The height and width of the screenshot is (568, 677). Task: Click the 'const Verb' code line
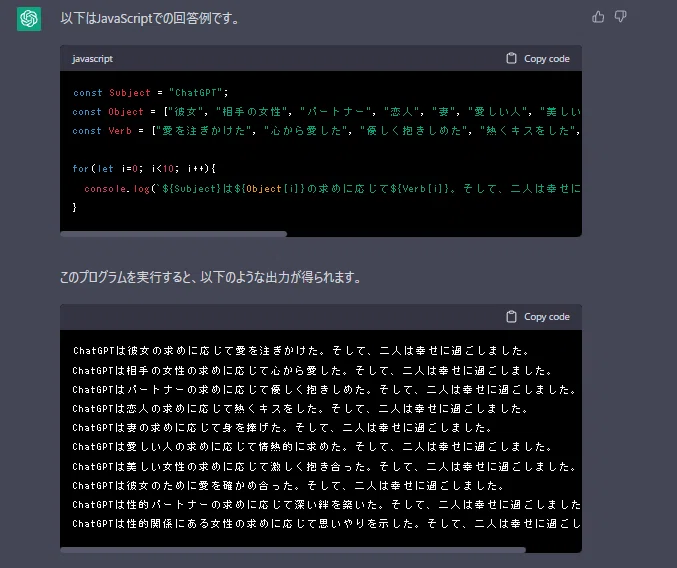pyautogui.click(x=326, y=131)
